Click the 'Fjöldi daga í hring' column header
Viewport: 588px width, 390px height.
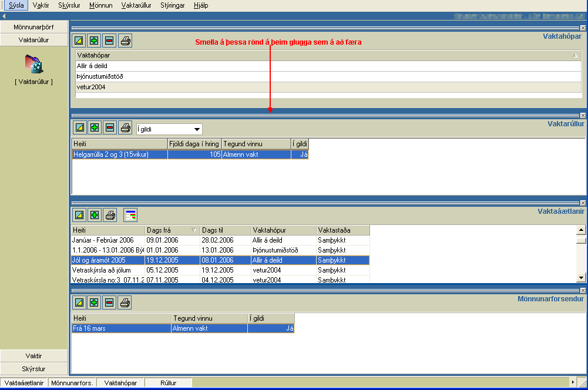click(194, 144)
